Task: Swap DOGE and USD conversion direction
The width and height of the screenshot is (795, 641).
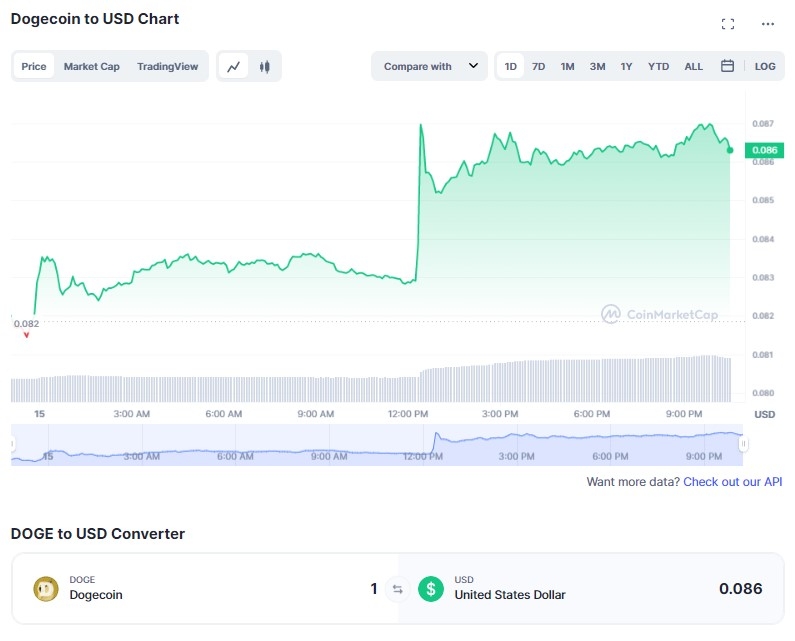Action: click(x=398, y=589)
